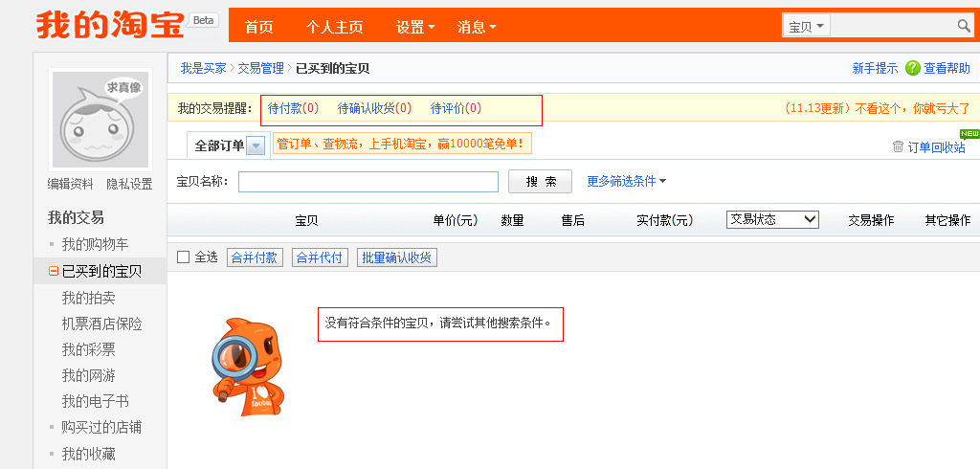This screenshot has width=980, height=469.
Task: Click the profile avatar picture
Action: [100, 119]
